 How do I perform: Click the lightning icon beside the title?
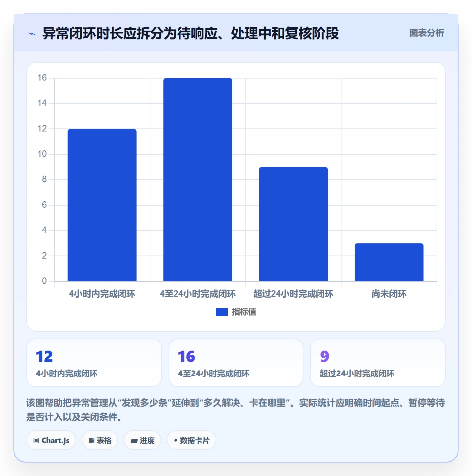32,34
